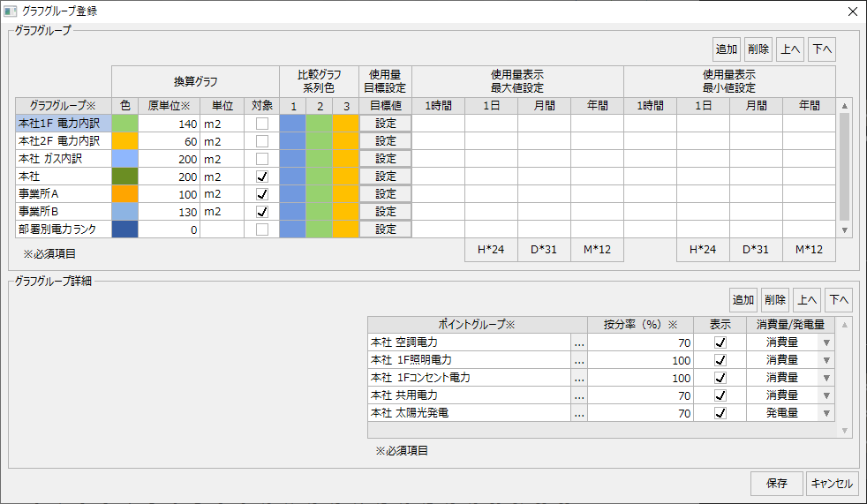
Task: Open browse button for 本社 共用電力
Action: tap(579, 395)
